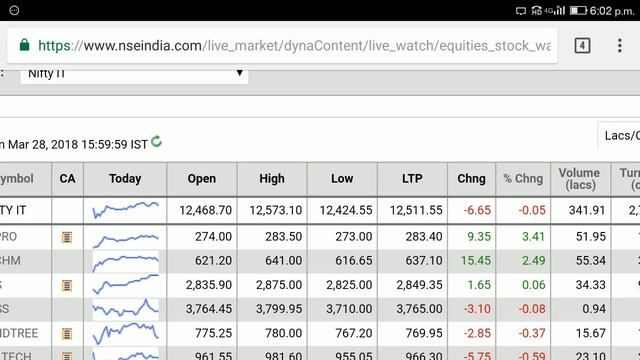
Task: Open sparkline chart in 3,764.45 open row
Action: [x=125, y=309]
